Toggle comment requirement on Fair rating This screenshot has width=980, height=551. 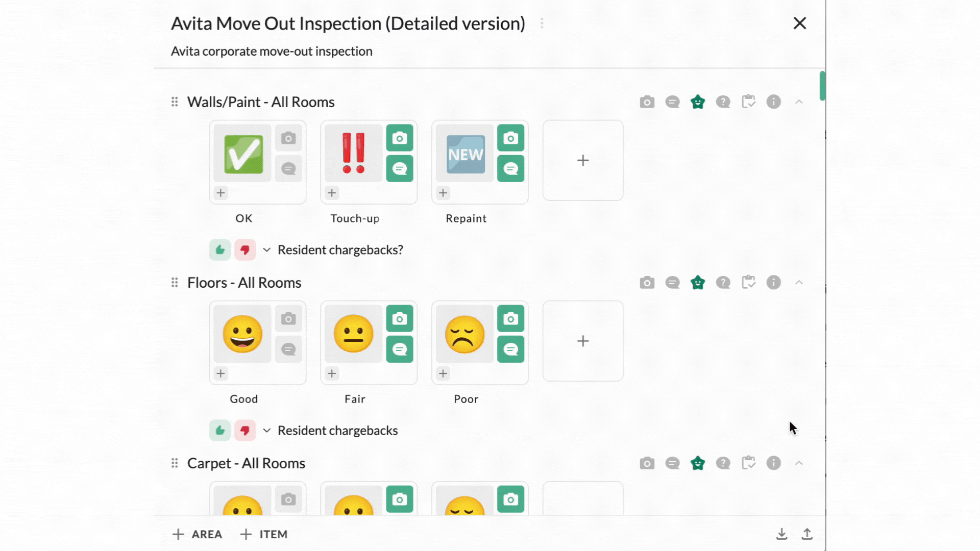click(x=400, y=349)
